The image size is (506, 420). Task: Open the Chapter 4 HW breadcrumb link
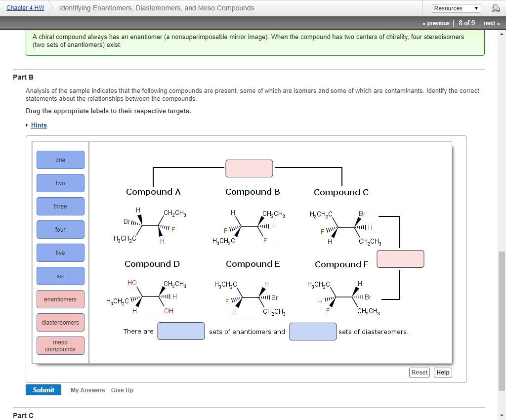pos(25,7)
